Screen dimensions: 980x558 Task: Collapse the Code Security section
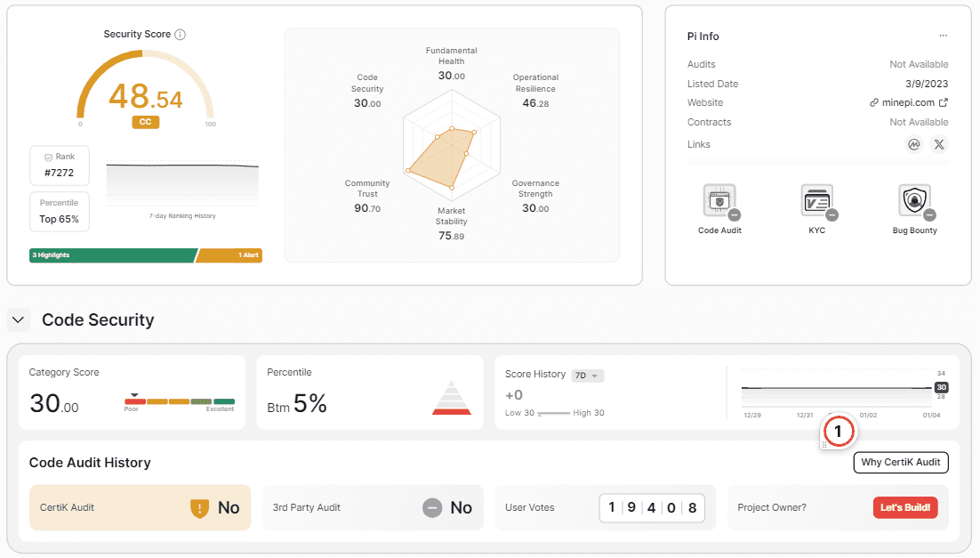[19, 319]
